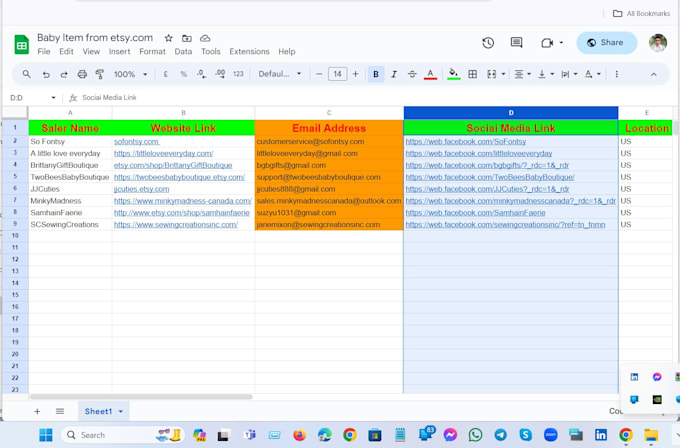Viewport: 680px width, 448px height.
Task: Open horizontal align dropdown
Action: pyautogui.click(x=522, y=74)
